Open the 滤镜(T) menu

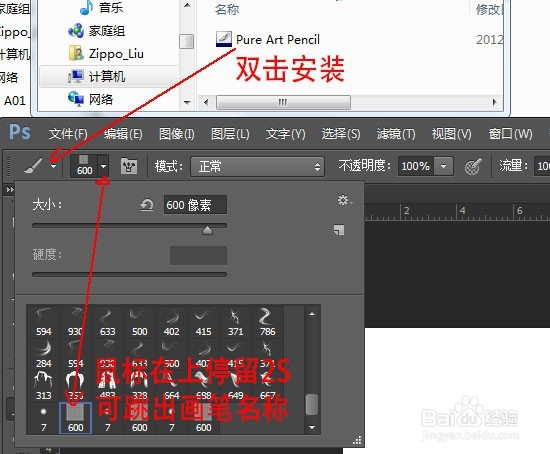396,134
